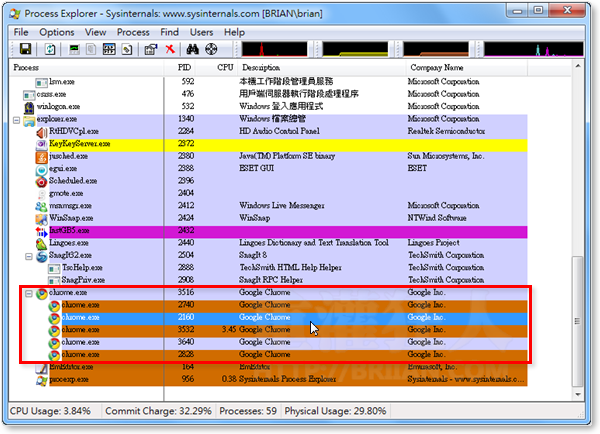Sort by the Description column header
600x434 pixels.
322,67
